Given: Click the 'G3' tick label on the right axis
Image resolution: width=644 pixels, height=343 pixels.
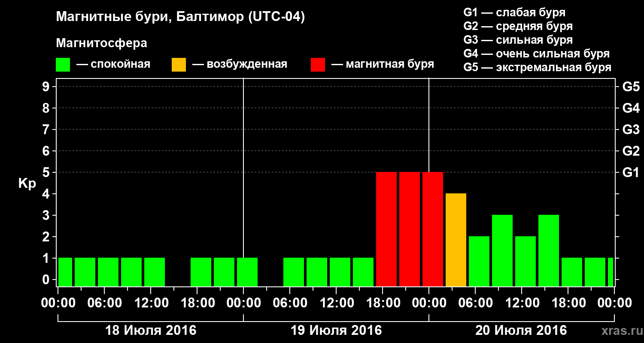Looking at the screenshot, I should [x=631, y=129].
